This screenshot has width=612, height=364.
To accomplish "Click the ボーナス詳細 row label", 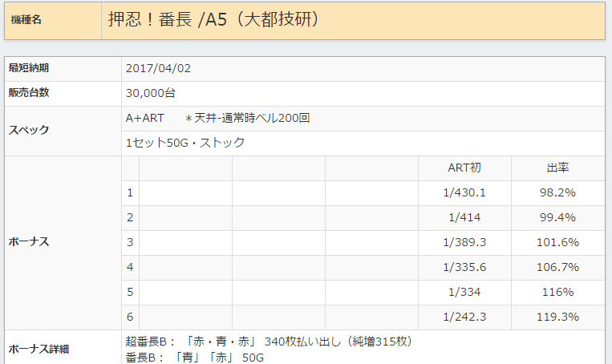I will (x=39, y=350).
